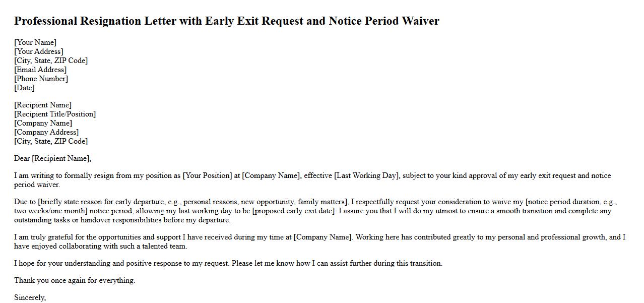Click the [Phone Number] placeholder
The height and width of the screenshot is (303, 644).
click(x=41, y=79)
